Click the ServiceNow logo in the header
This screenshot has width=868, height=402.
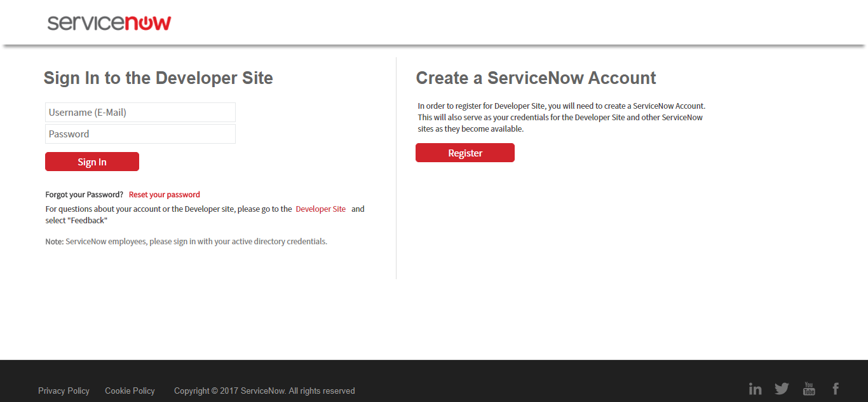point(109,23)
